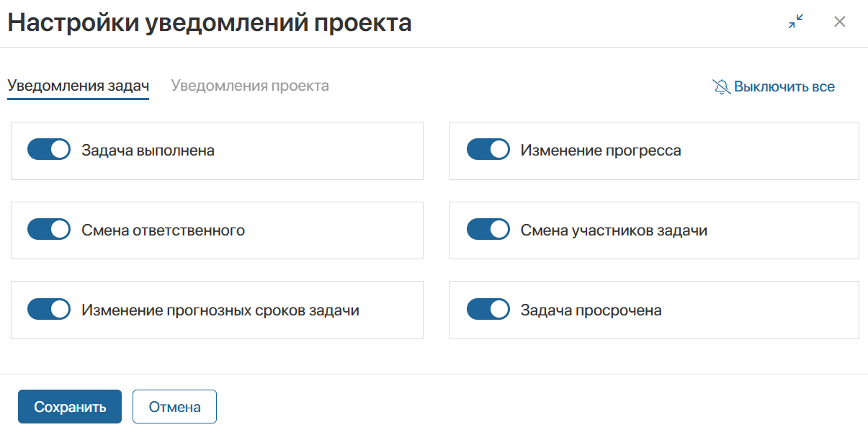Click the 'Смена участников задачи' label
868x435 pixels.
click(x=614, y=230)
